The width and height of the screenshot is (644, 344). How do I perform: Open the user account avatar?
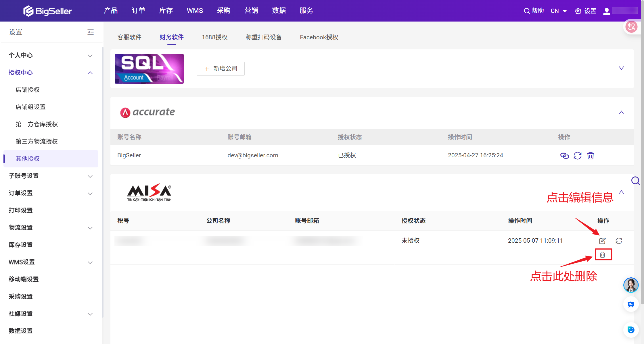click(x=607, y=11)
